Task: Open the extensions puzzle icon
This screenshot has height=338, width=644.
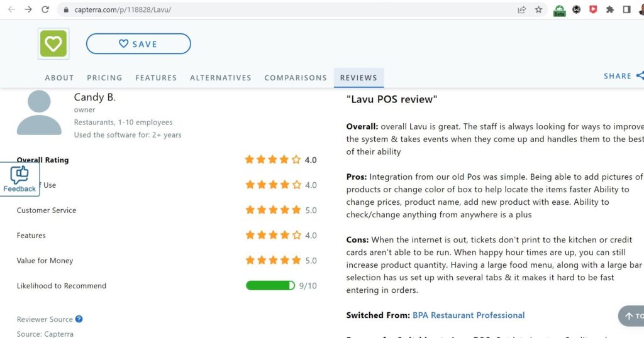Action: (x=610, y=9)
